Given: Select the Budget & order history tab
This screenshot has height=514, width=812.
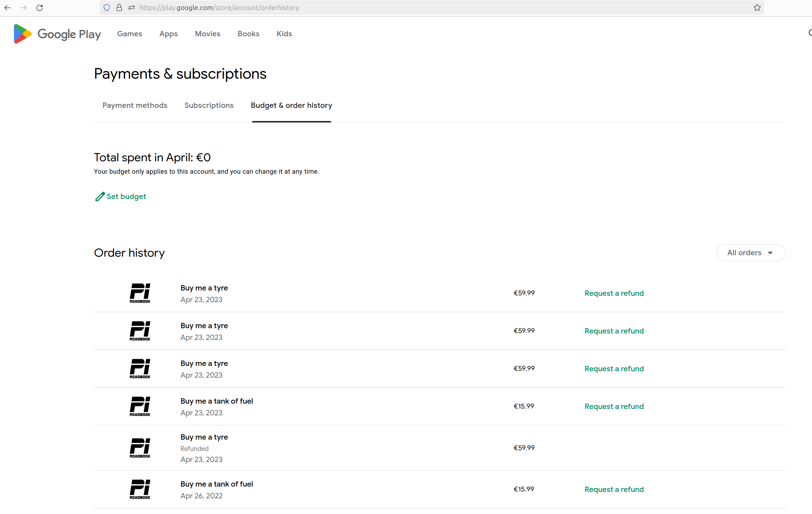Looking at the screenshot, I should 291,105.
